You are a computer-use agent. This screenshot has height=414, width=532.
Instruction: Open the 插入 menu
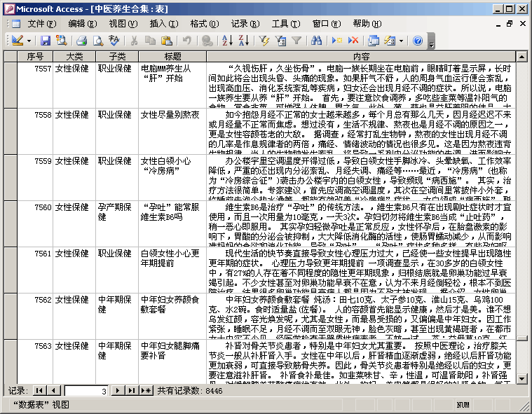click(x=164, y=24)
